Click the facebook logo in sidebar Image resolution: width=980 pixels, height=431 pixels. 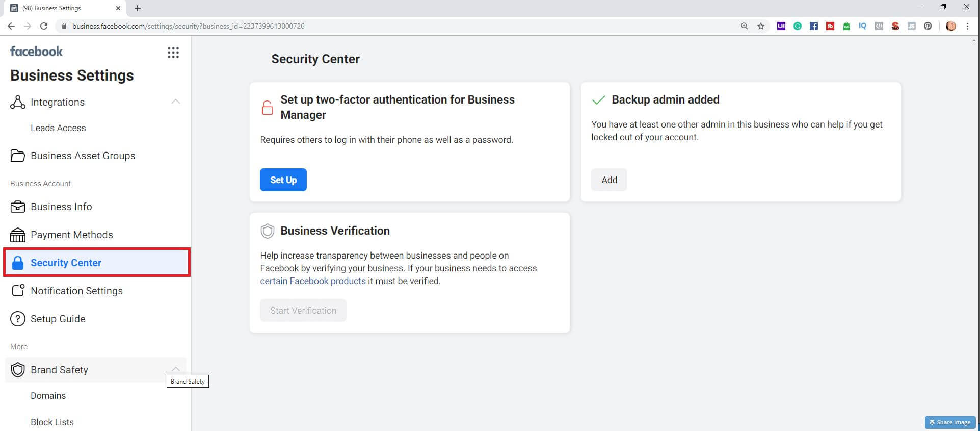pos(36,52)
